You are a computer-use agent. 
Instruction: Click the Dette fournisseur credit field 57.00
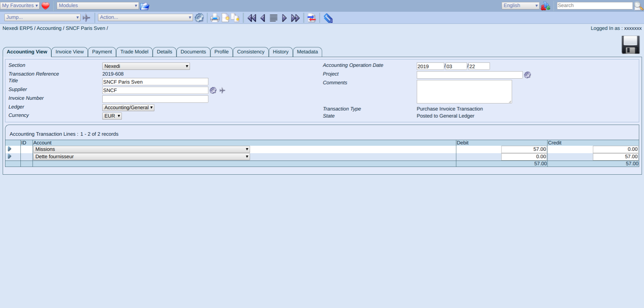pos(616,157)
